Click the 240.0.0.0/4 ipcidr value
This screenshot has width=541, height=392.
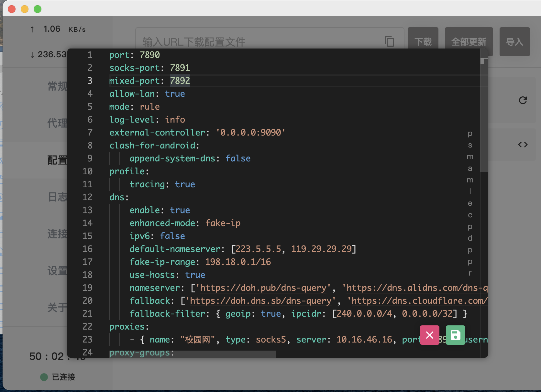click(x=364, y=313)
